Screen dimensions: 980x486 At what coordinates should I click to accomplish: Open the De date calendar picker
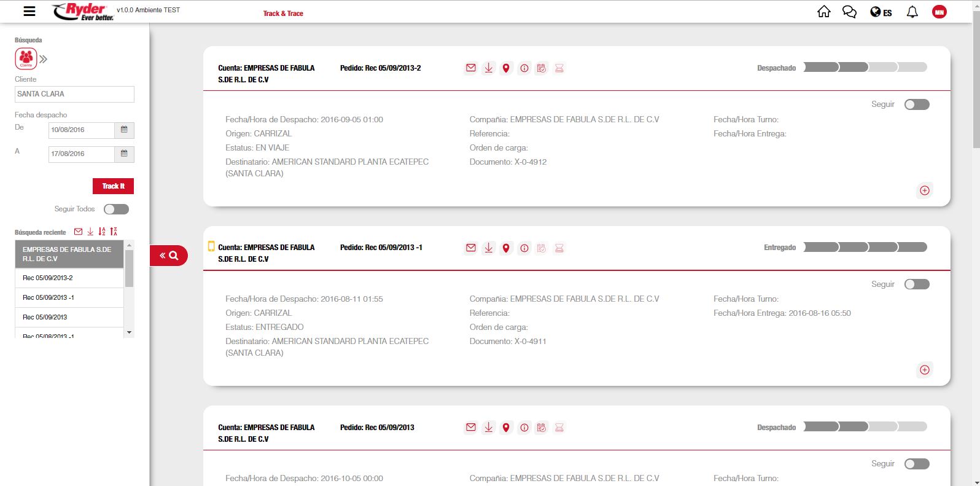coord(124,130)
